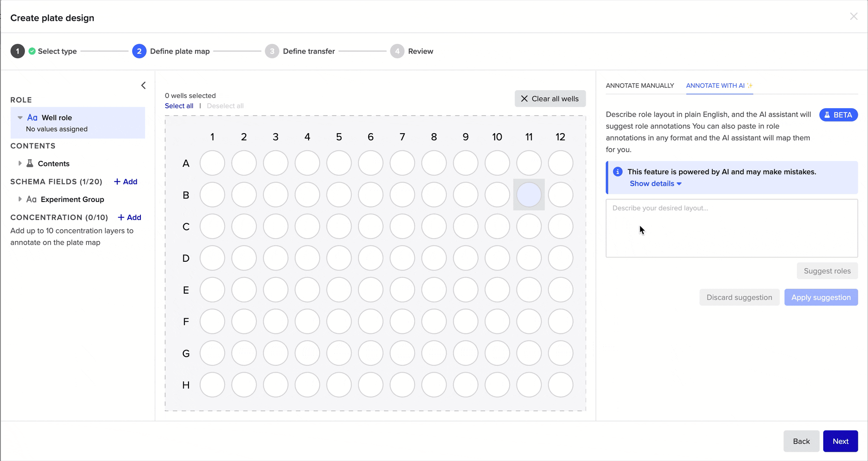868x461 pixels.
Task: Click the Contents flask icon
Action: pyautogui.click(x=30, y=163)
